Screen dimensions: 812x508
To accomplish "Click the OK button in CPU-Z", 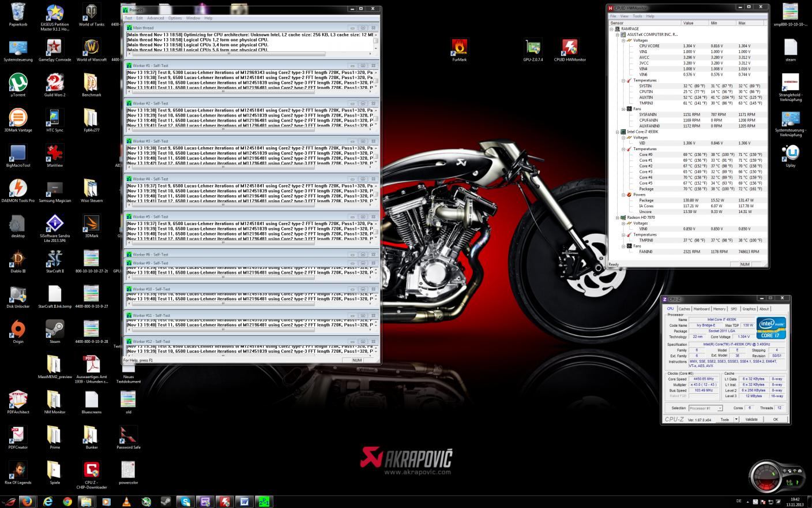I will click(x=776, y=420).
